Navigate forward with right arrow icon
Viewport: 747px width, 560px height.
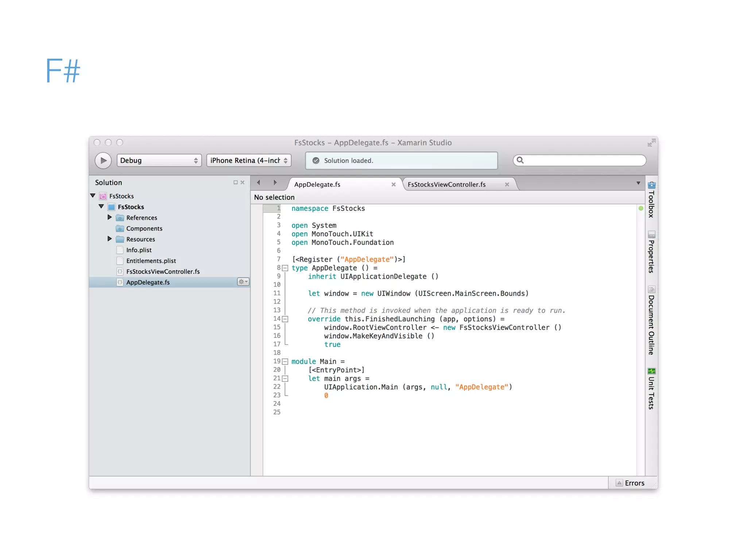275,183
